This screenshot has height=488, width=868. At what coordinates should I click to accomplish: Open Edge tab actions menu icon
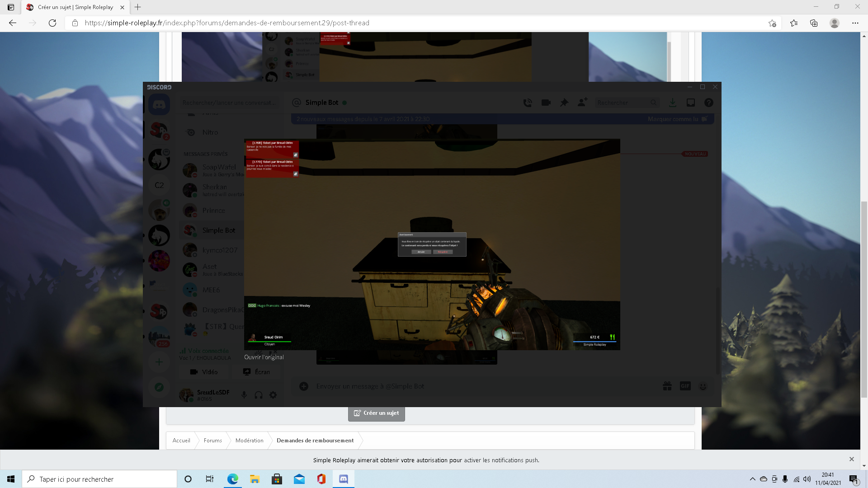(11, 7)
